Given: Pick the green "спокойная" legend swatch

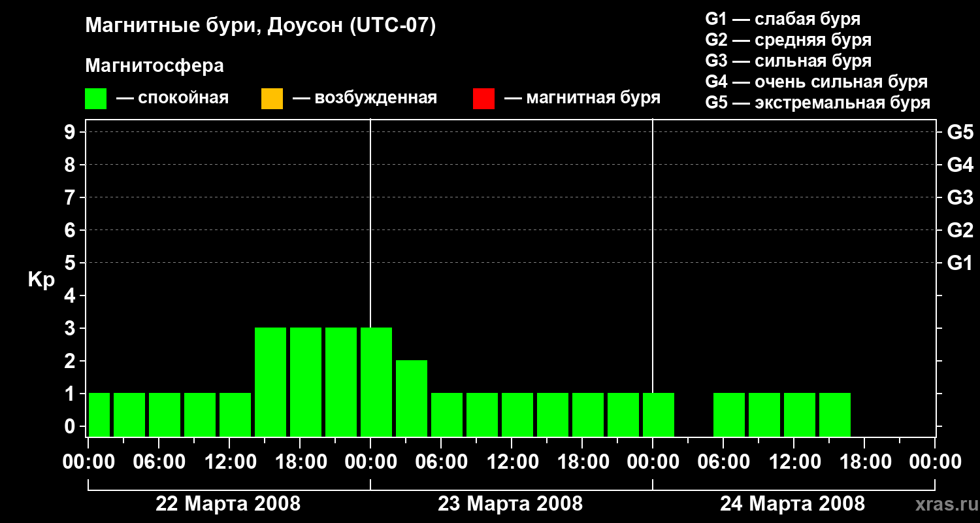Looking at the screenshot, I should point(96,99).
